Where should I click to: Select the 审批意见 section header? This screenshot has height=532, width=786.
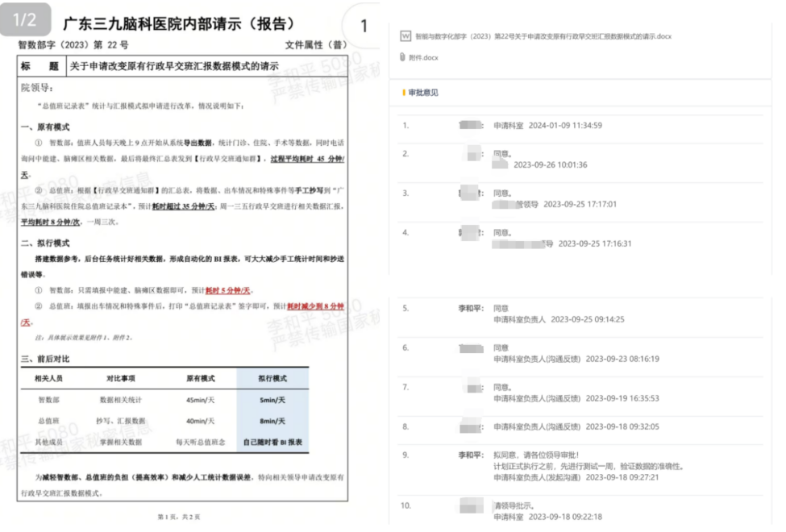[x=424, y=93]
